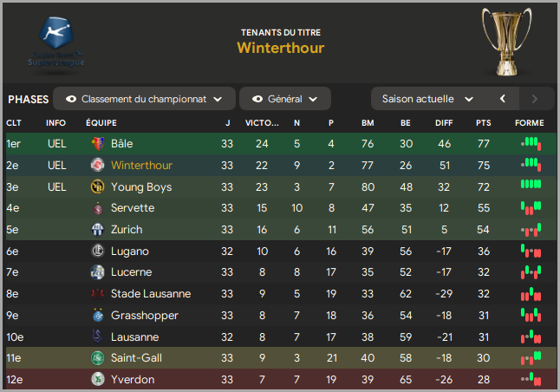Open the Yverdon team link
The width and height of the screenshot is (560, 392).
coord(133,380)
